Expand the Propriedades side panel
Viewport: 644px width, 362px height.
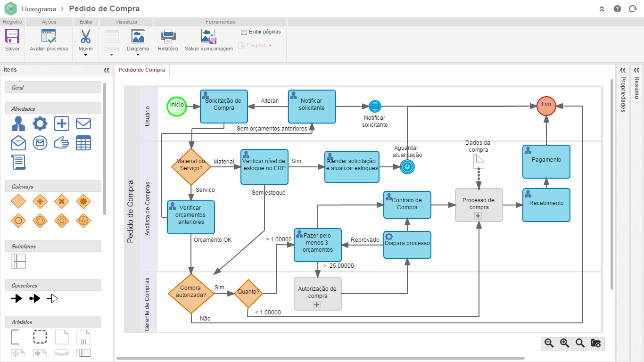coord(623,70)
